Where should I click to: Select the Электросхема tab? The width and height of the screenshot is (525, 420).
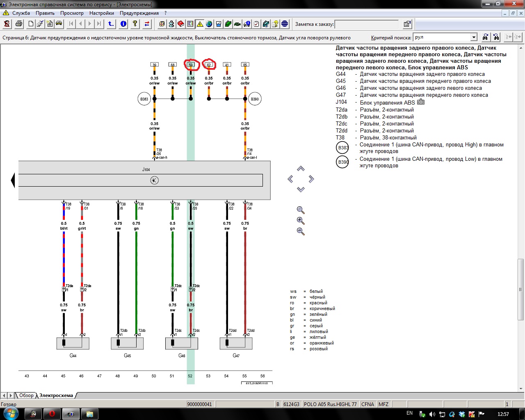[x=56, y=395]
